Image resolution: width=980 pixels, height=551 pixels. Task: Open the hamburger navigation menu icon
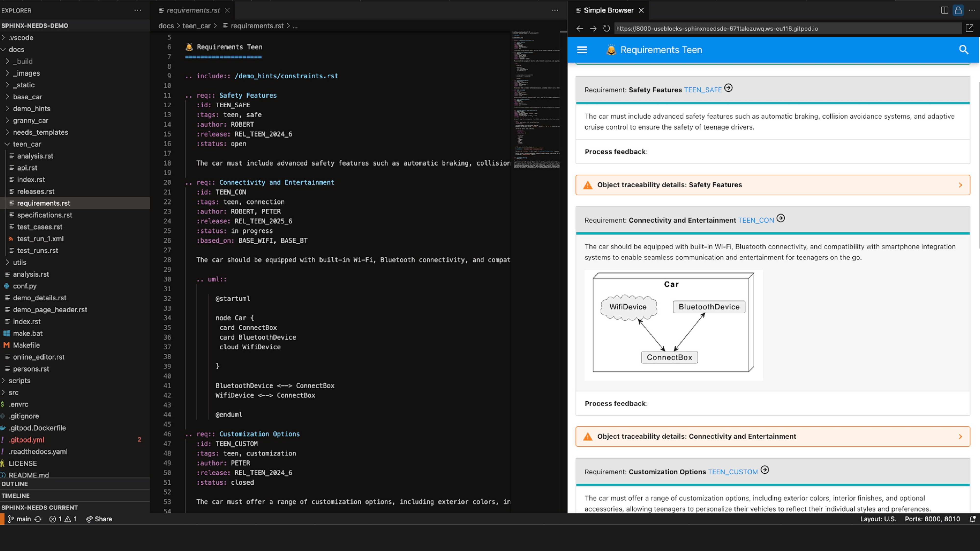(582, 50)
